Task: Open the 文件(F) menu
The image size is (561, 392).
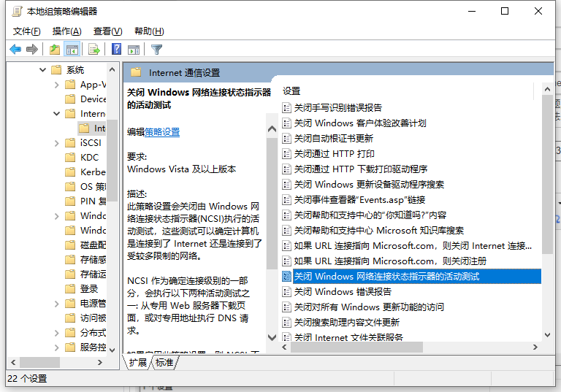Action: [x=27, y=31]
